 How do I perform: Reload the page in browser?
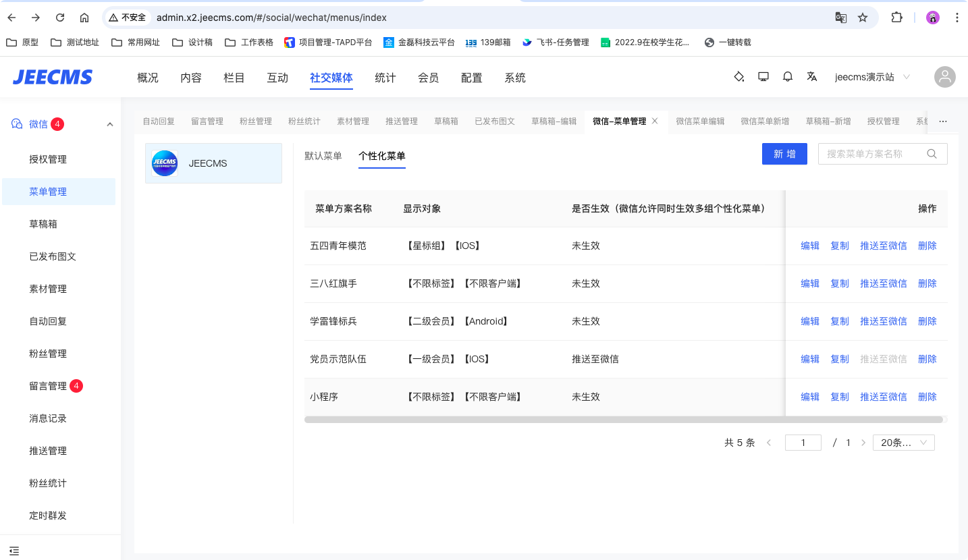(x=60, y=18)
